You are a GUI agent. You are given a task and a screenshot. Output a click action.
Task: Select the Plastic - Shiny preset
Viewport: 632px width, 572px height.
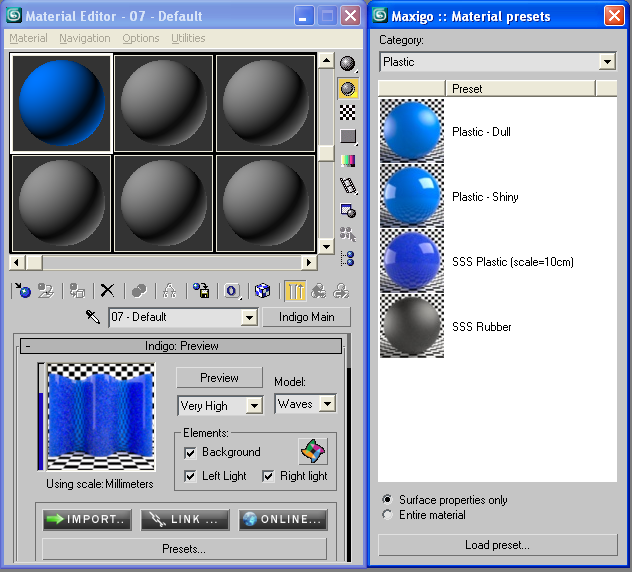pos(497,196)
